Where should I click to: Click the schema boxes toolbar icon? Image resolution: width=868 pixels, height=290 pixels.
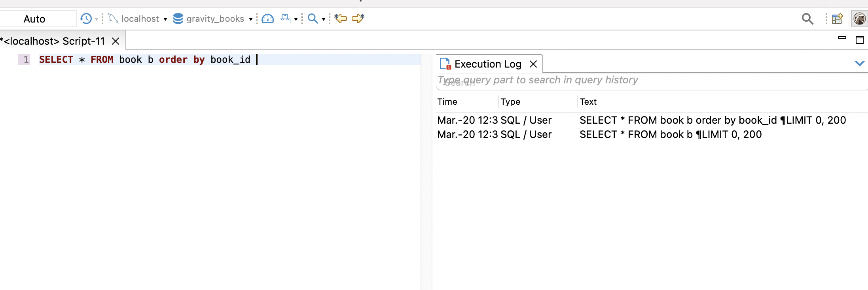click(x=285, y=19)
